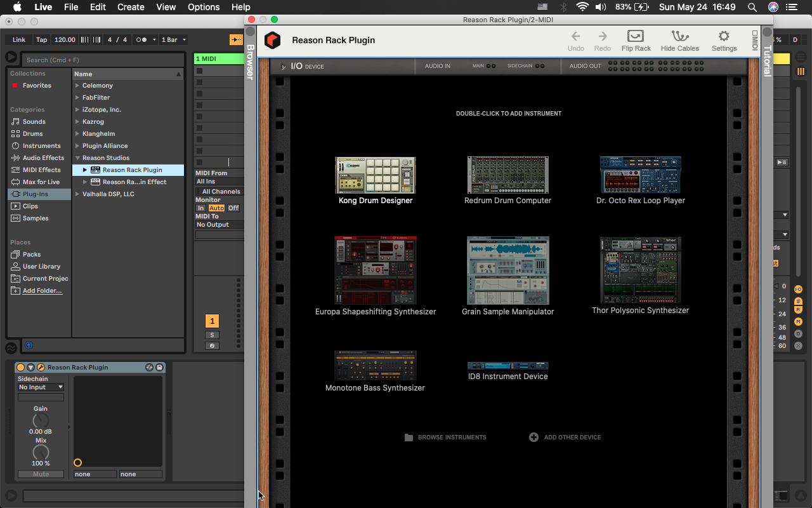Image resolution: width=812 pixels, height=508 pixels.
Task: Set track Monitor to In
Action: (x=200, y=208)
